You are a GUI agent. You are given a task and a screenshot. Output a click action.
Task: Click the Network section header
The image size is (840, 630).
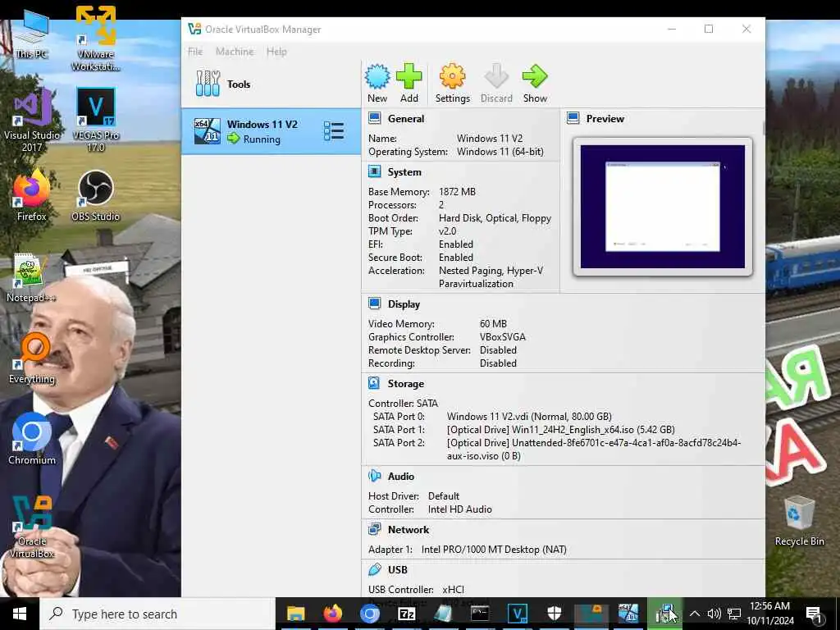click(x=409, y=530)
